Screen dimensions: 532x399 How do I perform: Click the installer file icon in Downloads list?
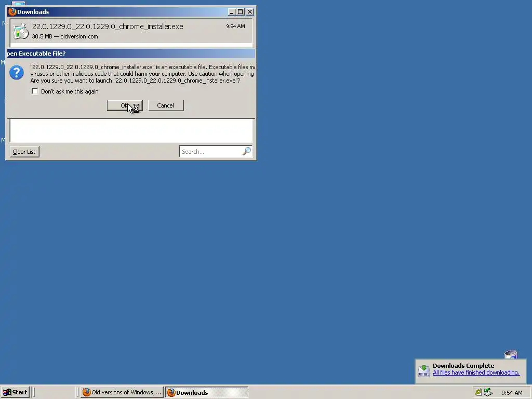click(20, 31)
